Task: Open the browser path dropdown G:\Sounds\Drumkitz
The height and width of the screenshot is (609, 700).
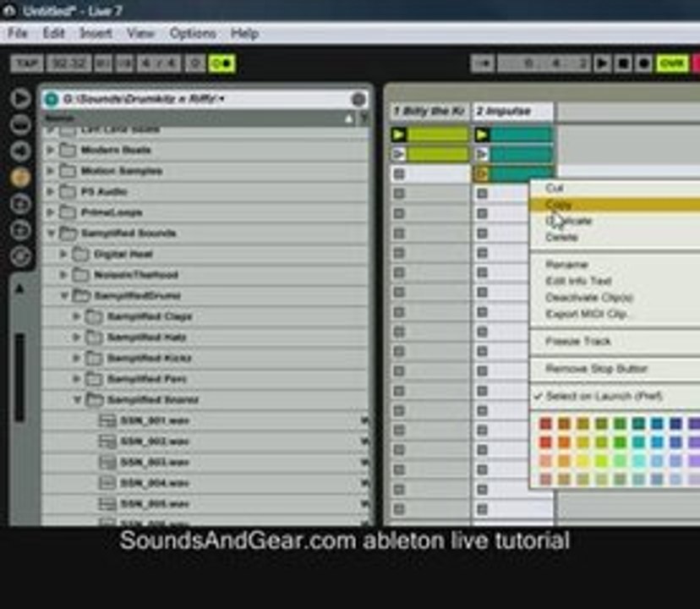Action: click(x=144, y=99)
